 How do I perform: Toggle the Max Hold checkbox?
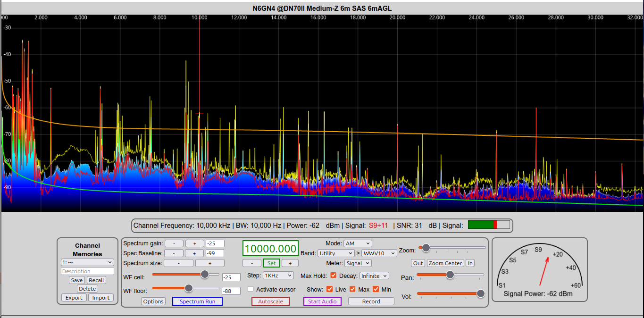334,276
